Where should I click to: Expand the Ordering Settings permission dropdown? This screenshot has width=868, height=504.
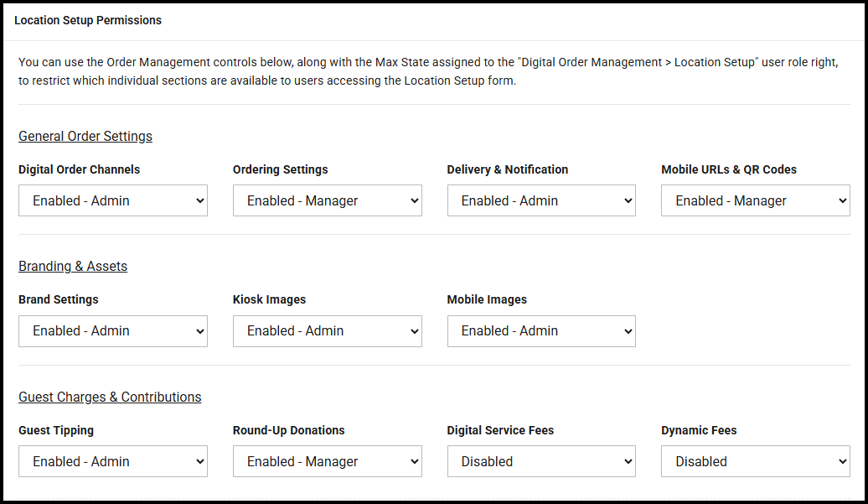pos(327,201)
